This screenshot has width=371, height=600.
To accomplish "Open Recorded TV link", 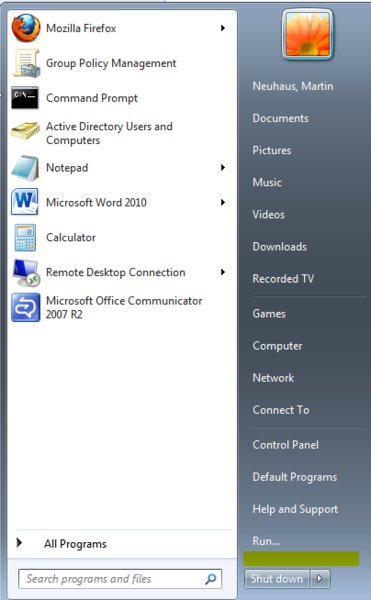I will coord(283,279).
